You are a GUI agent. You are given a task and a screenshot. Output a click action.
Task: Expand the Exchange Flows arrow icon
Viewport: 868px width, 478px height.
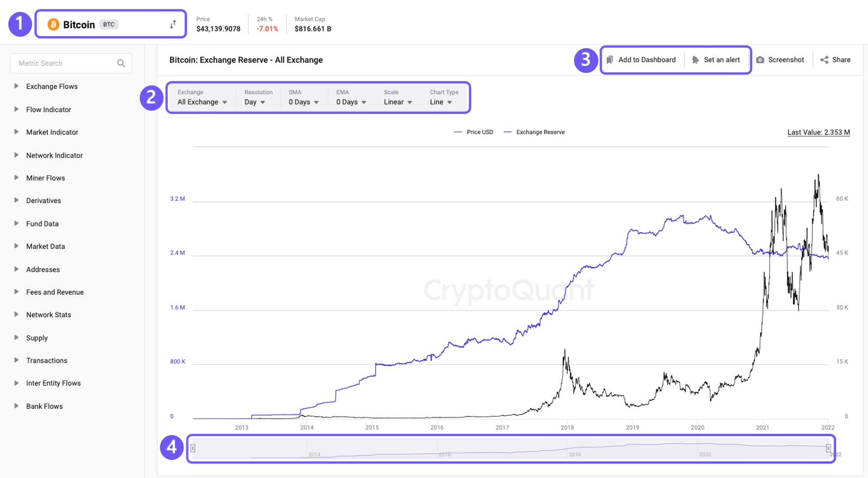tap(17, 86)
